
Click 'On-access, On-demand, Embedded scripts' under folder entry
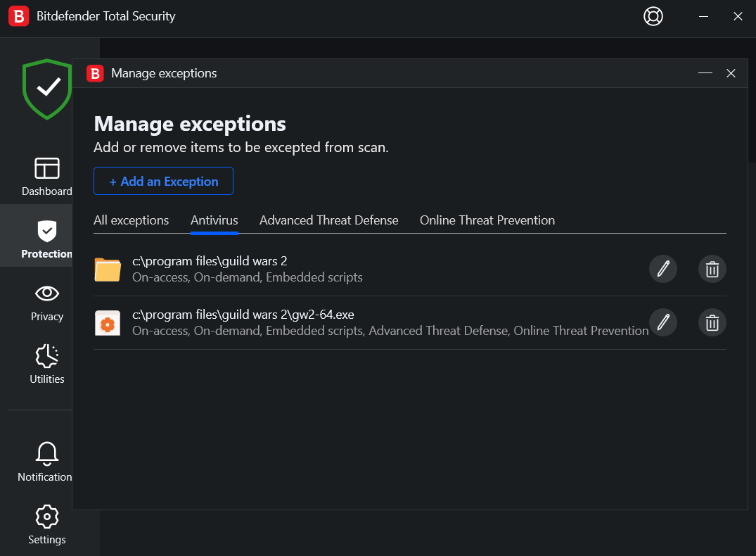pos(248,277)
